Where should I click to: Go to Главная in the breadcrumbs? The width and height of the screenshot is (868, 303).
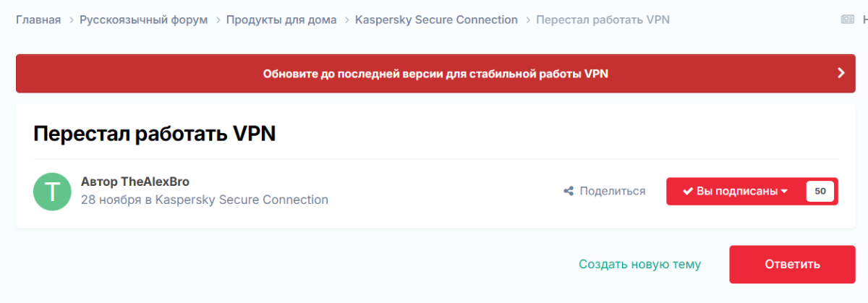point(38,20)
